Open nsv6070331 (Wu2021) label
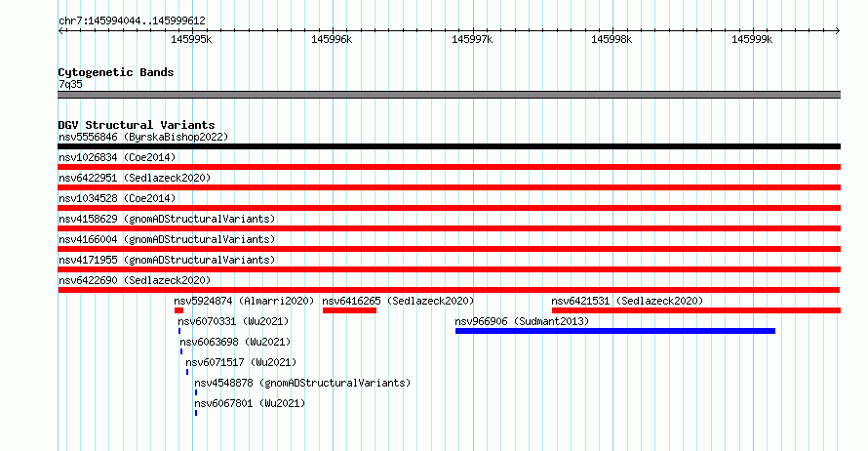 point(234,321)
